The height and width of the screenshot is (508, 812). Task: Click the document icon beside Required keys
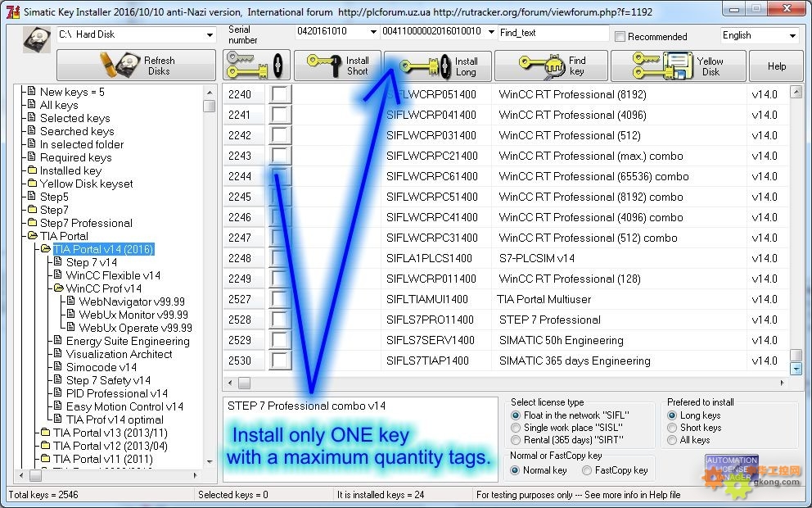click(32, 156)
